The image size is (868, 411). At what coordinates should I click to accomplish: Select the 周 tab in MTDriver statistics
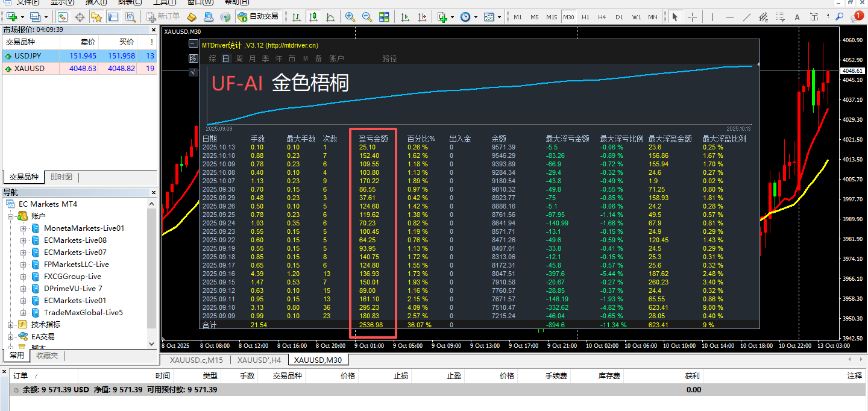[x=239, y=58]
